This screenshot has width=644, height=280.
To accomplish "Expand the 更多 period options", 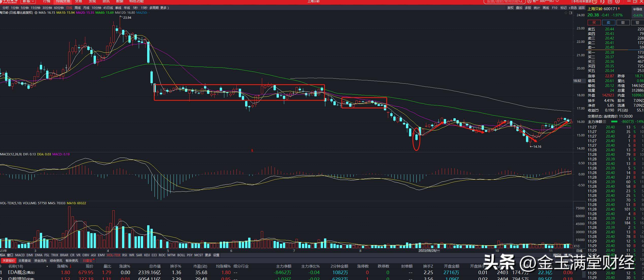I will 164,8.
